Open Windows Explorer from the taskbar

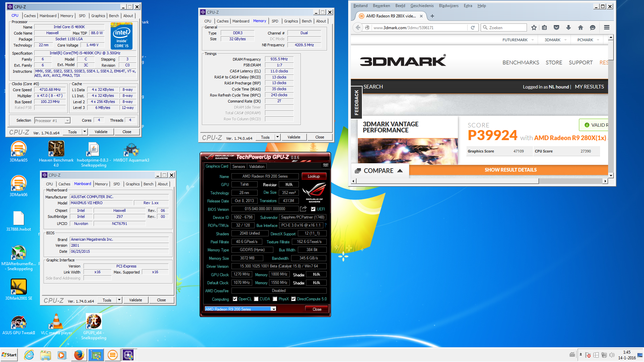coord(45,355)
